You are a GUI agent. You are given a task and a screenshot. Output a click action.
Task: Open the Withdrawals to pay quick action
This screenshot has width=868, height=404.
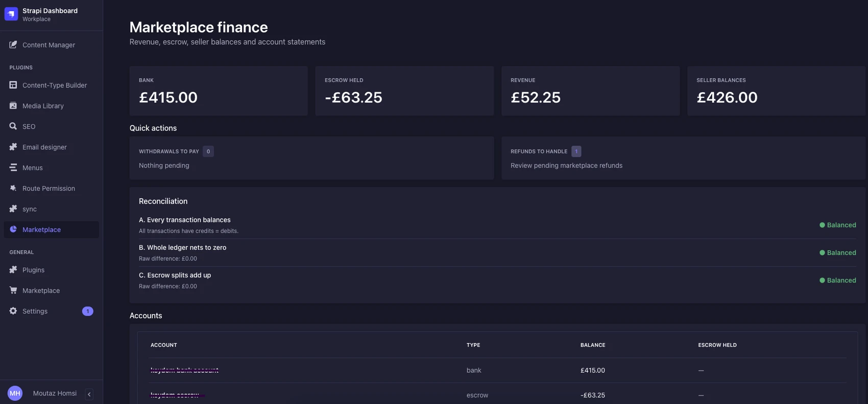click(x=311, y=158)
